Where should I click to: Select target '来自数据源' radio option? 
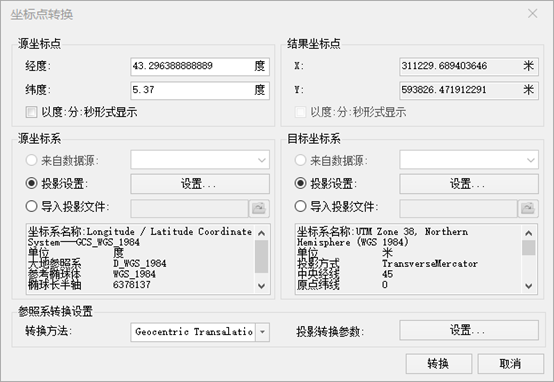click(300, 160)
